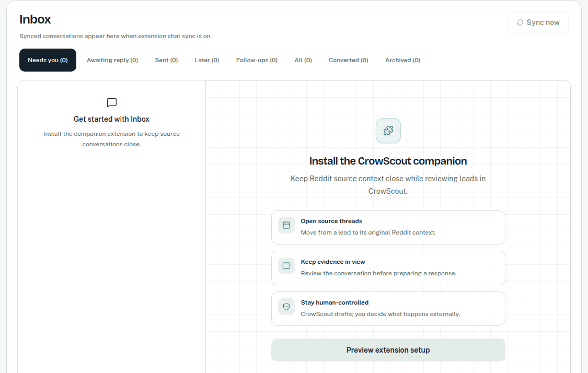Open the Converted (0) tab
The height and width of the screenshot is (373, 588).
pos(349,60)
